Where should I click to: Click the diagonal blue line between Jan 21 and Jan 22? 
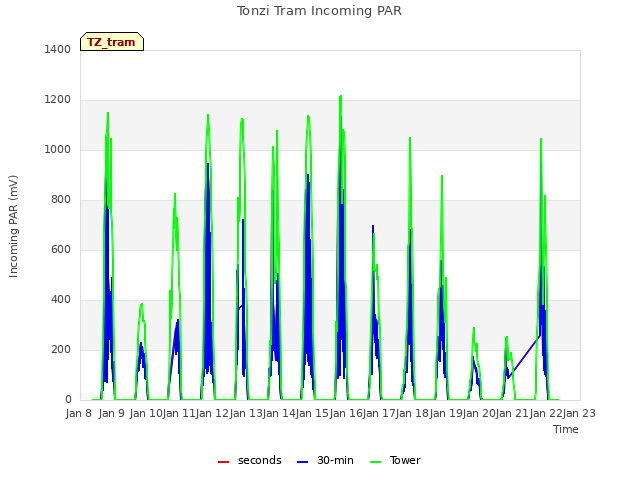(524, 356)
